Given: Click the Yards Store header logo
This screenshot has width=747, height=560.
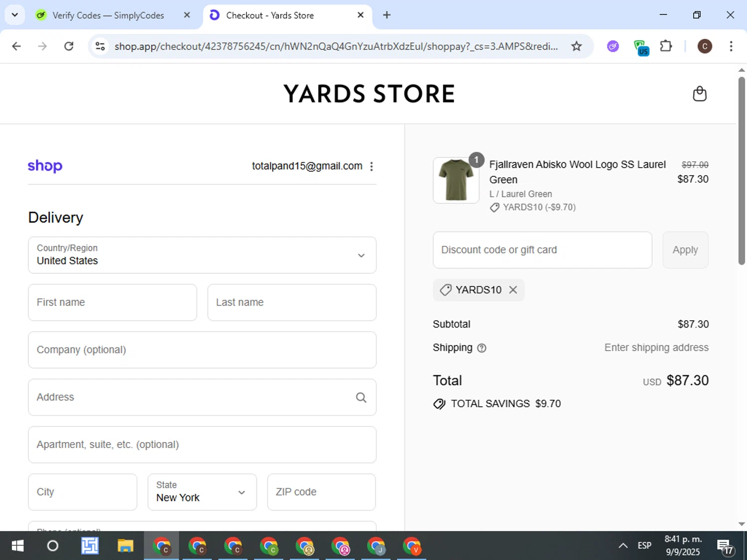Looking at the screenshot, I should pyautogui.click(x=369, y=94).
